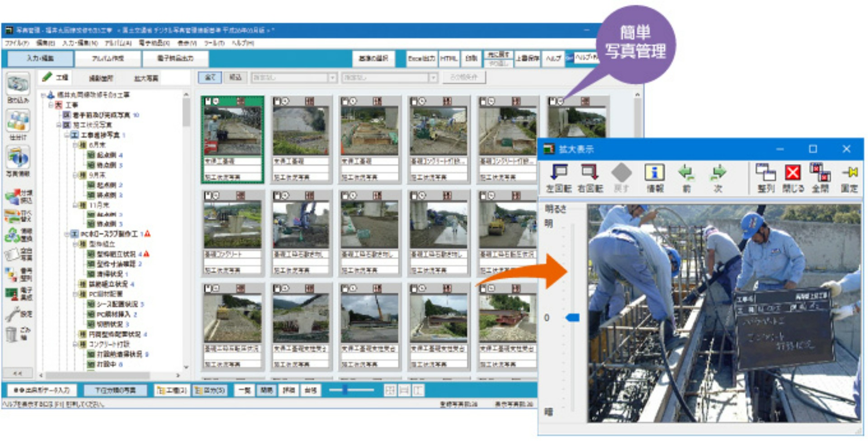This screenshot has height=441, width=868.
Task: Export data using Excel出力 button
Action: point(422,59)
